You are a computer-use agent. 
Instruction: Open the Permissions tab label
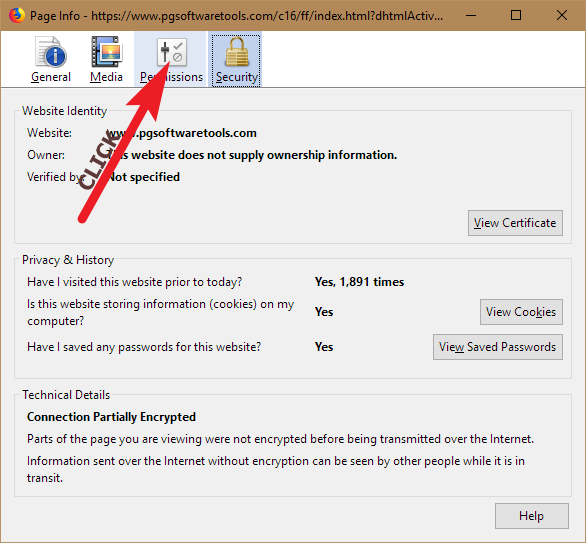click(172, 77)
